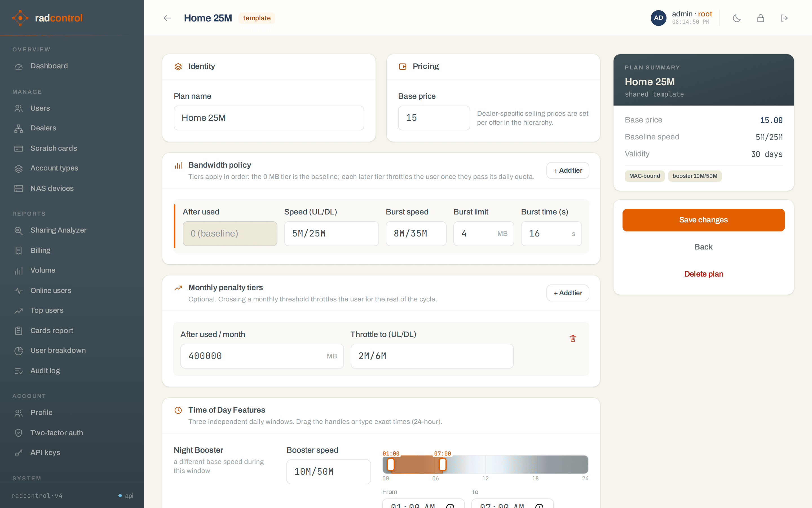The height and width of the screenshot is (508, 812).
Task: Click the Online users pulse icon
Action: click(19, 291)
